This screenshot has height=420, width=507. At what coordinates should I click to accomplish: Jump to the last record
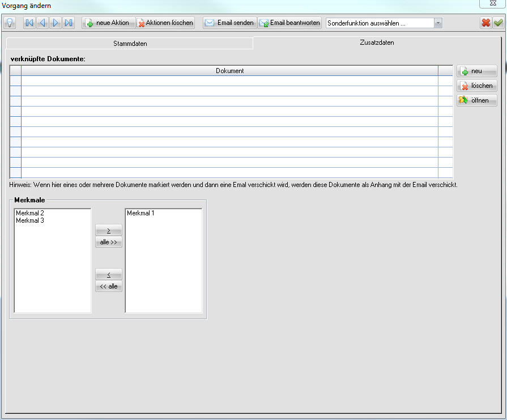[x=69, y=23]
